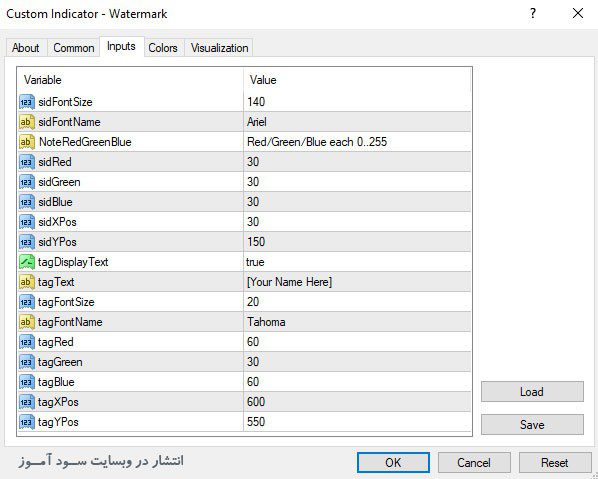Click the integer icon beside sidBlue
598x479 pixels.
click(x=27, y=202)
